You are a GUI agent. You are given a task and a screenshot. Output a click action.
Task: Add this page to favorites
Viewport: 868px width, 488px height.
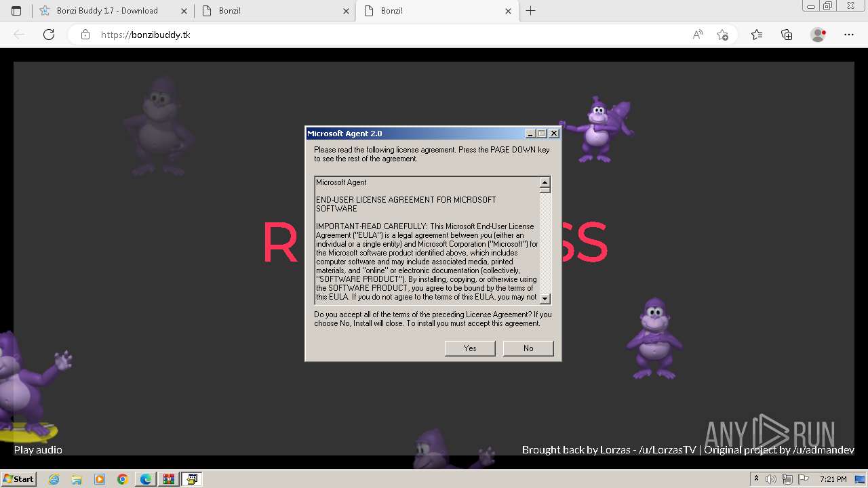point(722,35)
